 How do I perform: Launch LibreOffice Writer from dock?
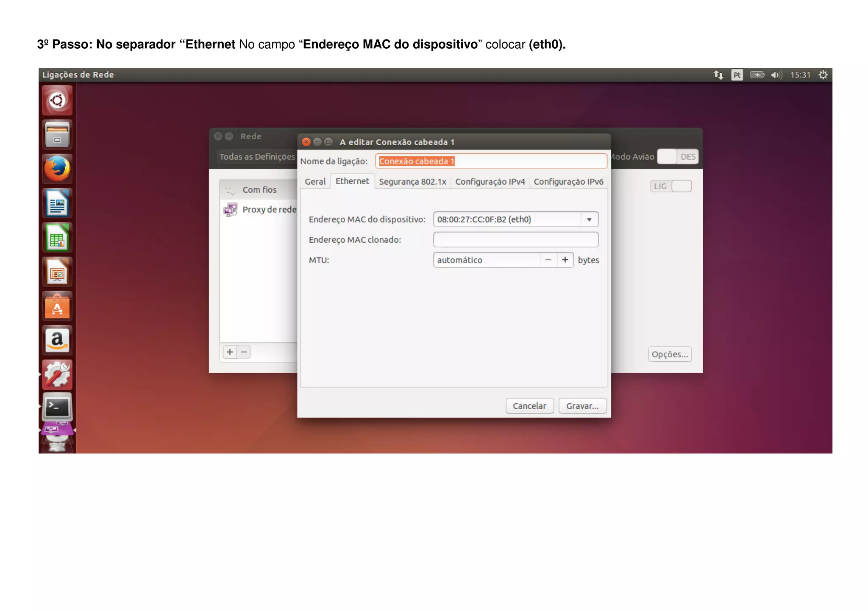[57, 203]
